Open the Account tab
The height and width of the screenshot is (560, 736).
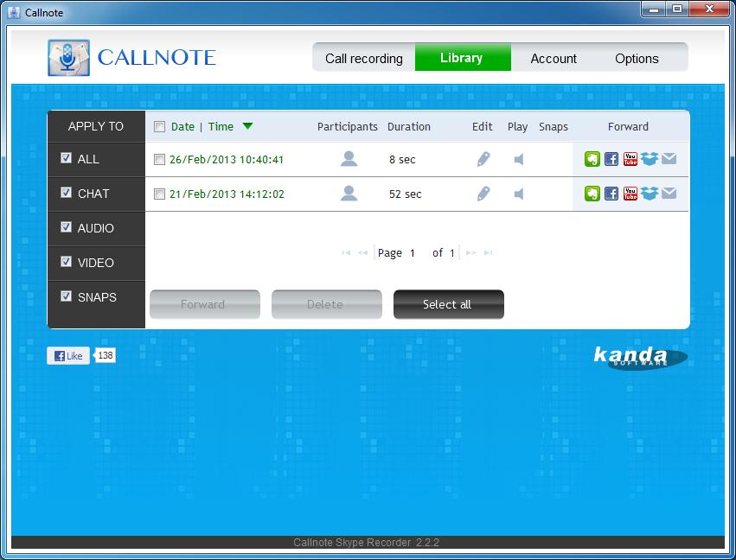click(554, 58)
